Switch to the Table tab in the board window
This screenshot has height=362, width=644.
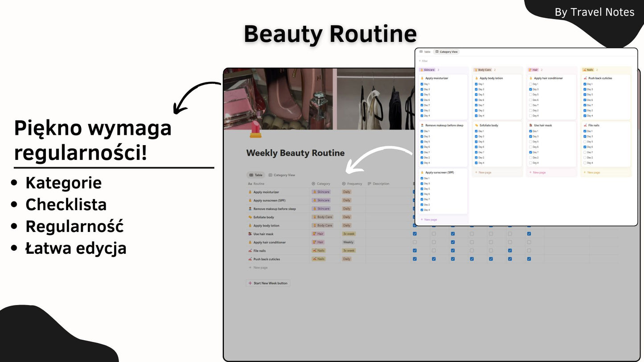(425, 52)
